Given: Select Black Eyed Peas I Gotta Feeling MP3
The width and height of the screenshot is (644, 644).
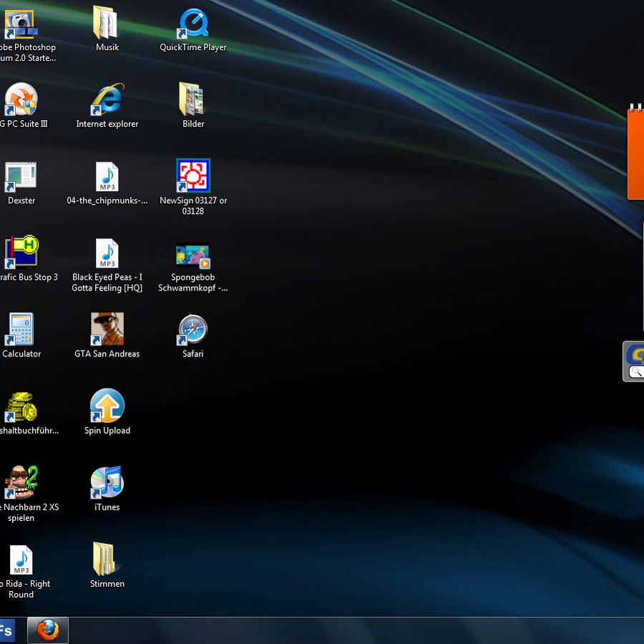Looking at the screenshot, I should coord(107,253).
